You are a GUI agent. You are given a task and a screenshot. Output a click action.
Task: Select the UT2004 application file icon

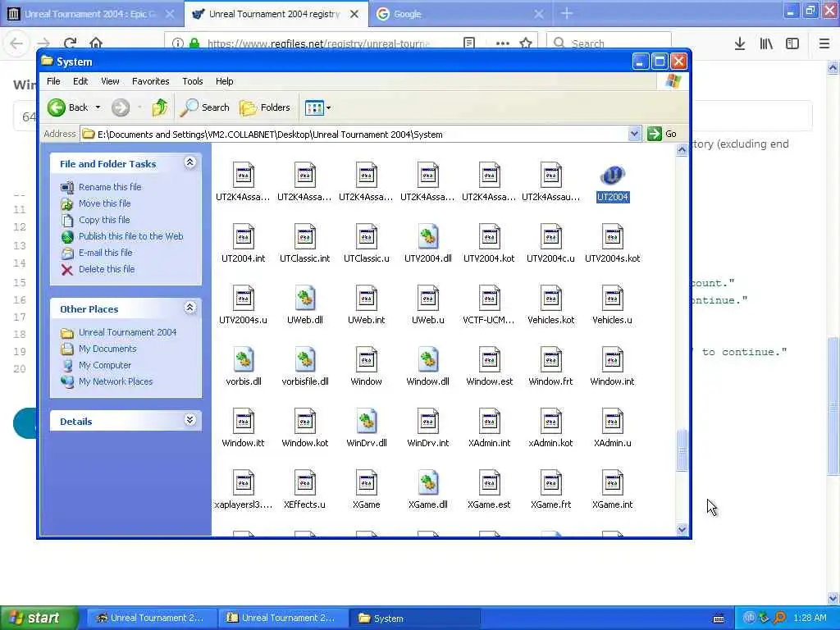tap(612, 176)
